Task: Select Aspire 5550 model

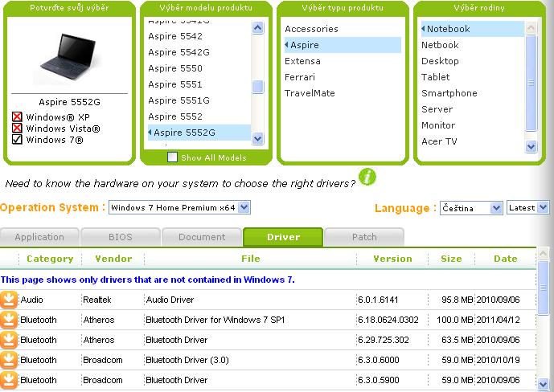Action: (x=175, y=68)
